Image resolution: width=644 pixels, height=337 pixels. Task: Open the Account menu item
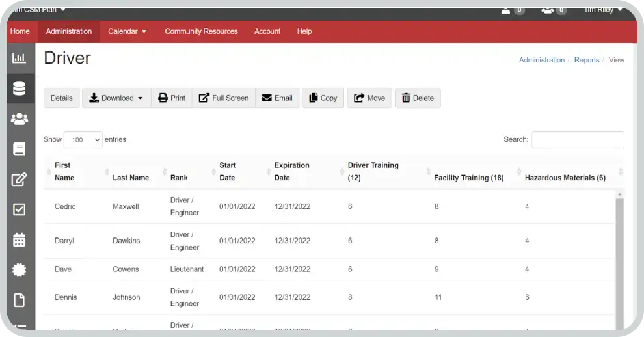pyautogui.click(x=267, y=31)
